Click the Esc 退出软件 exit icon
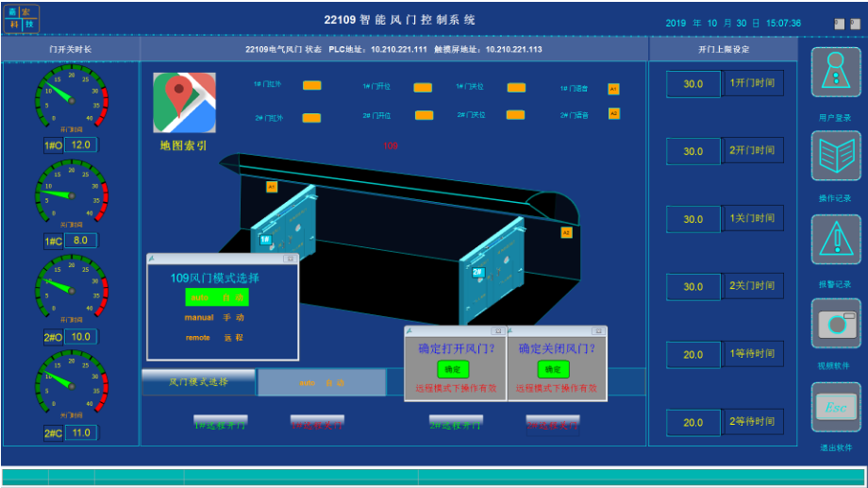The width and height of the screenshot is (868, 488). click(x=835, y=407)
